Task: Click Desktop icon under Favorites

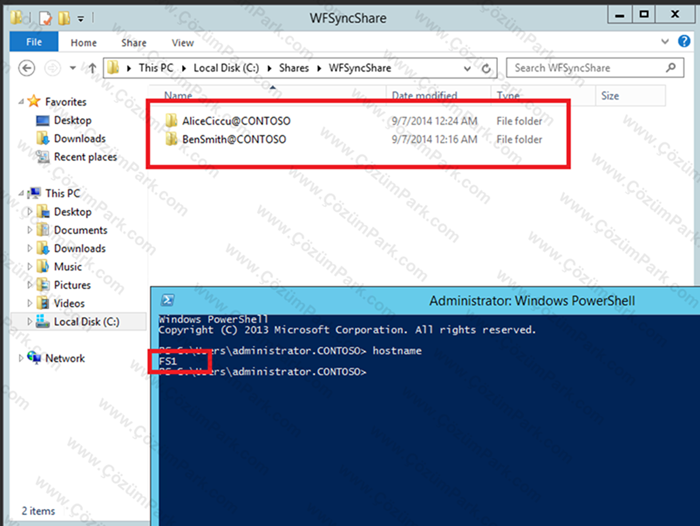Action: (x=43, y=121)
